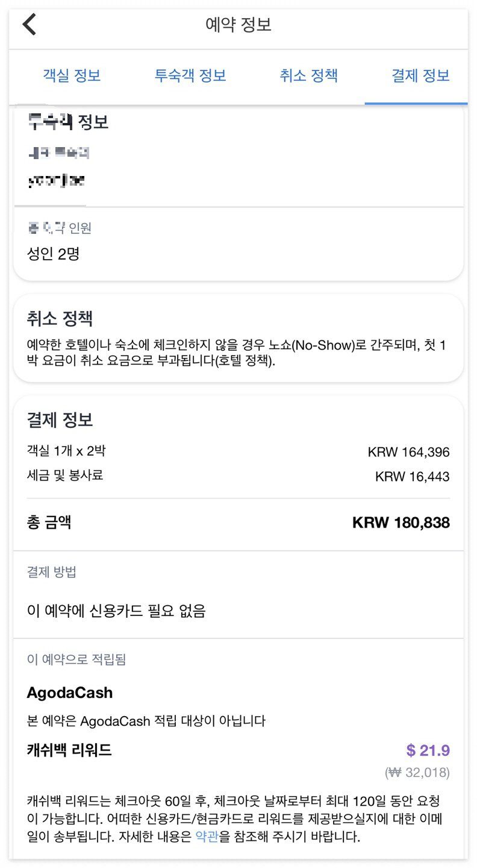Tap the ₩ 32,018 converted amount
The width and height of the screenshot is (477, 868).
click(x=417, y=772)
